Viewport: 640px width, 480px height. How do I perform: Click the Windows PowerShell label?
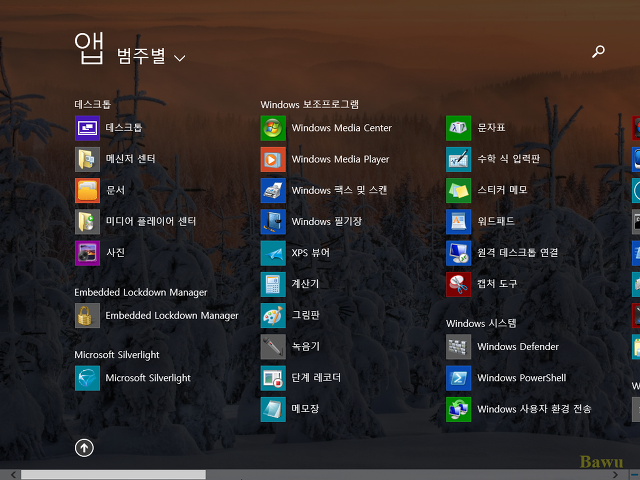click(x=522, y=378)
